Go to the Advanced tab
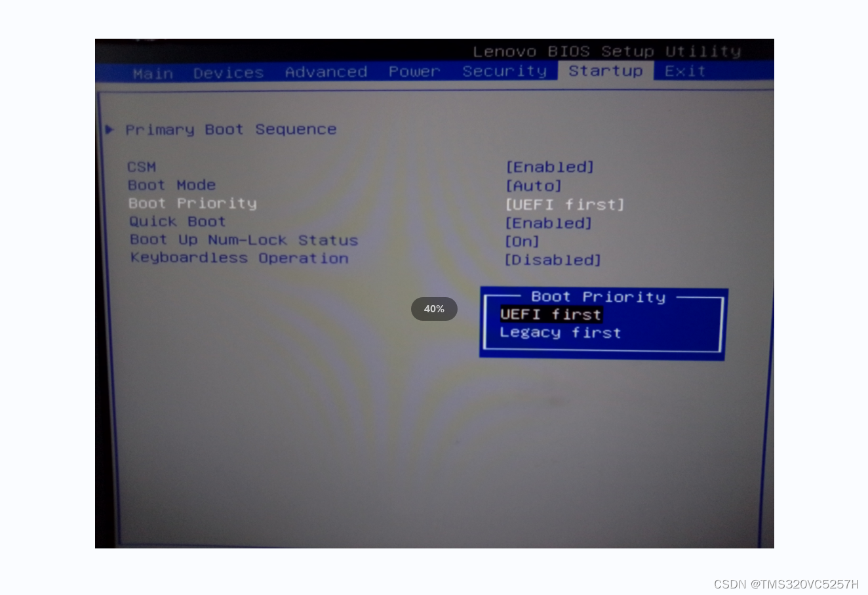The height and width of the screenshot is (595, 868). [326, 72]
